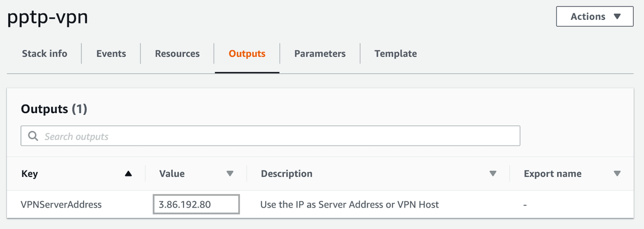
Task: Click the Export name column sort arrow
Action: (x=617, y=174)
